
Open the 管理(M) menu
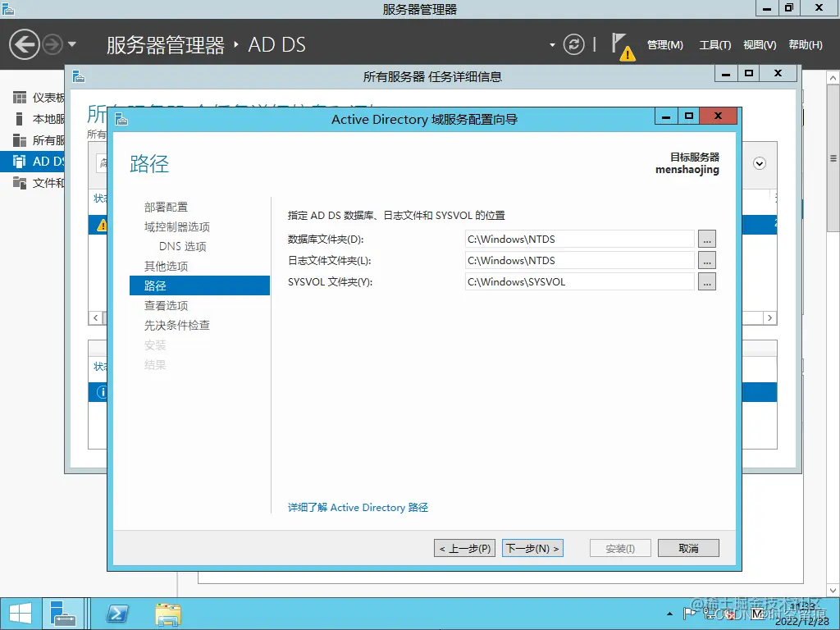click(x=664, y=45)
